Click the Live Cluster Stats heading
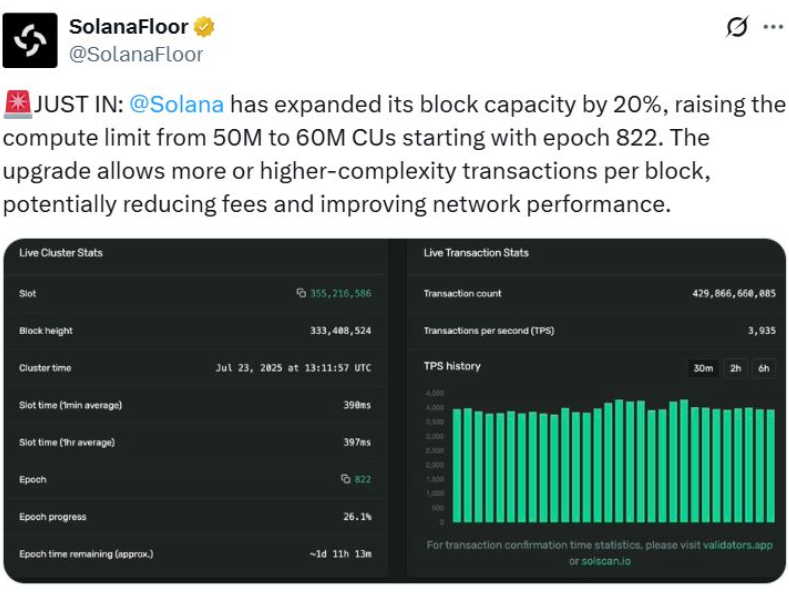This screenshot has height=593, width=789. click(61, 253)
